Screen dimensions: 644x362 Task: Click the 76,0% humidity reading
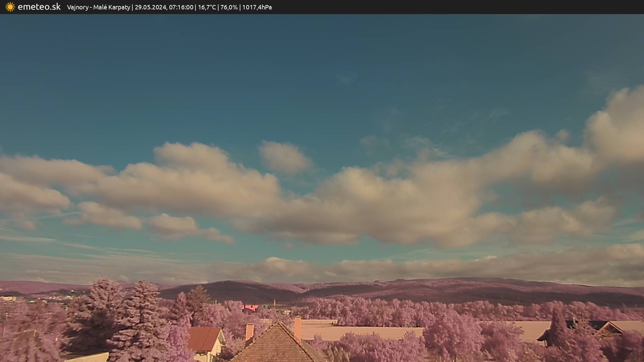coord(229,7)
